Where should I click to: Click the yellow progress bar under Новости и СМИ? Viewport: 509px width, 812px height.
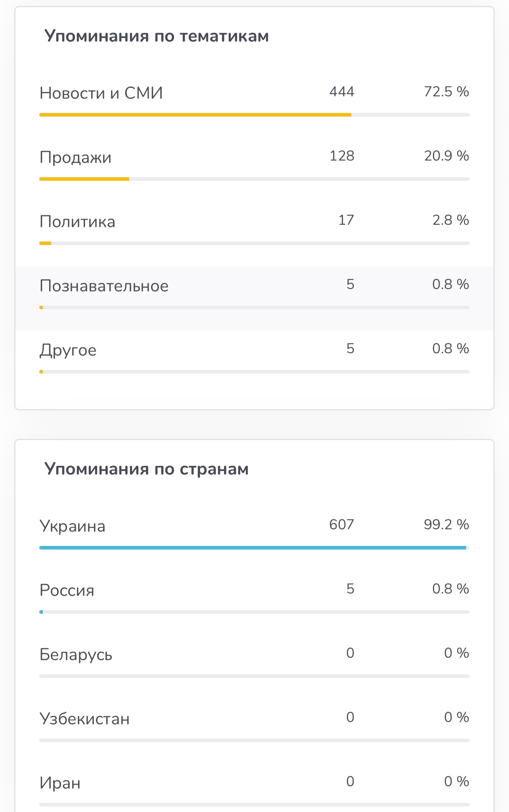point(195,115)
